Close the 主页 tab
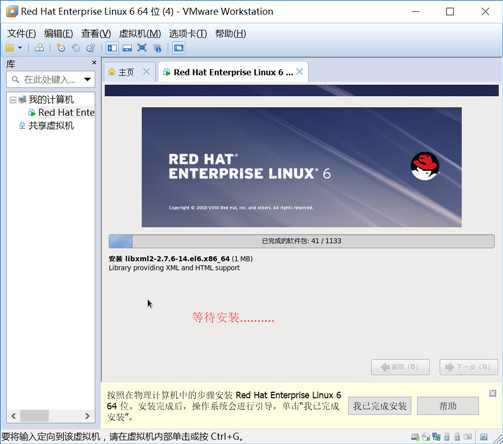 [146, 71]
